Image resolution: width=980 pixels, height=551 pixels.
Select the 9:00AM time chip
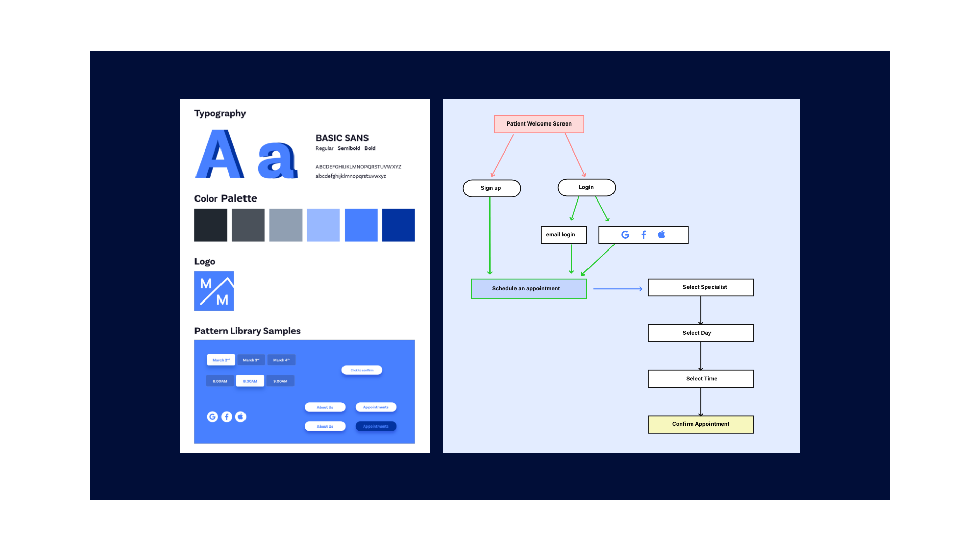click(x=280, y=381)
